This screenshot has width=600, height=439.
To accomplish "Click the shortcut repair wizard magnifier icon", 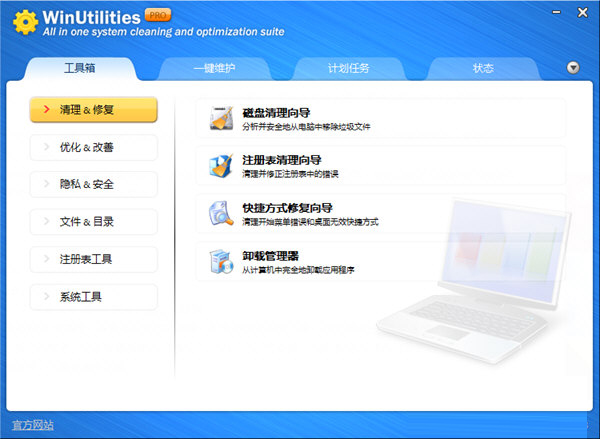I will click(220, 213).
